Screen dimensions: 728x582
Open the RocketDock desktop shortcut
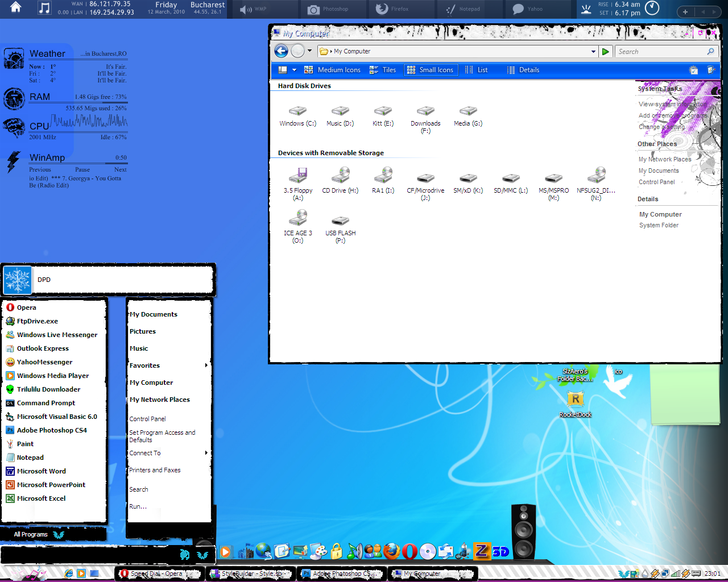pyautogui.click(x=576, y=404)
